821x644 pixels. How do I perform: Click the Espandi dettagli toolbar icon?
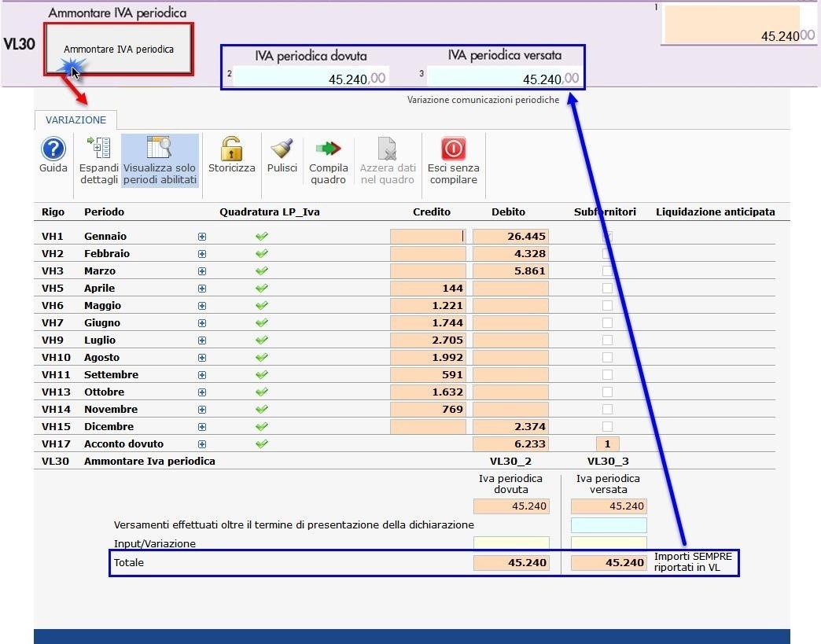point(99,149)
